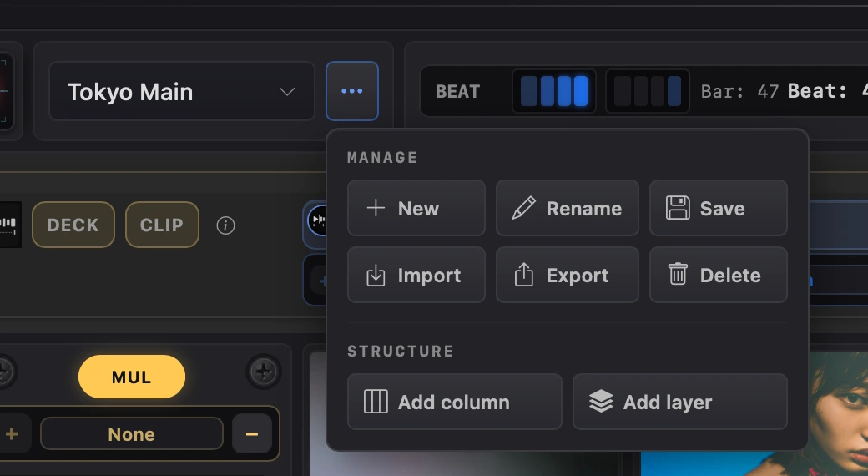Image resolution: width=868 pixels, height=476 pixels.
Task: Click the second dim beat indicator block
Action: 641,91
